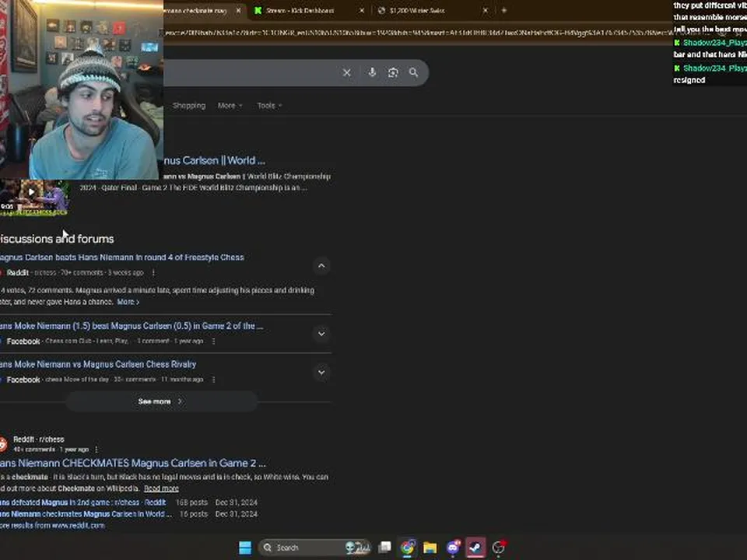747x560 pixels.
Task: Open Google Lens image search
Action: coord(392,73)
